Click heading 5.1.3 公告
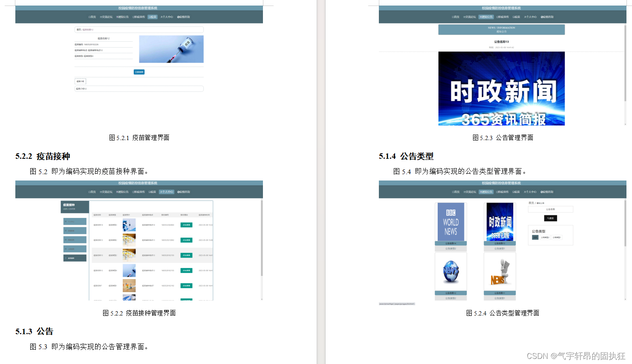The width and height of the screenshot is (632, 364). pos(34,331)
